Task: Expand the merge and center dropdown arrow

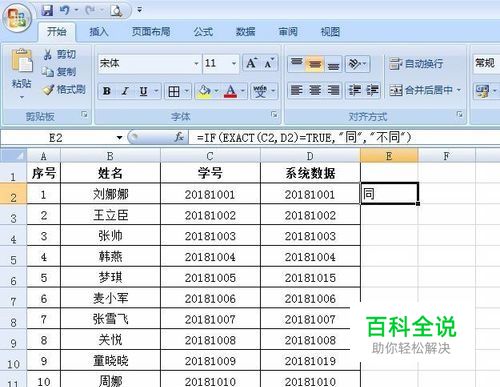Action: pos(459,90)
